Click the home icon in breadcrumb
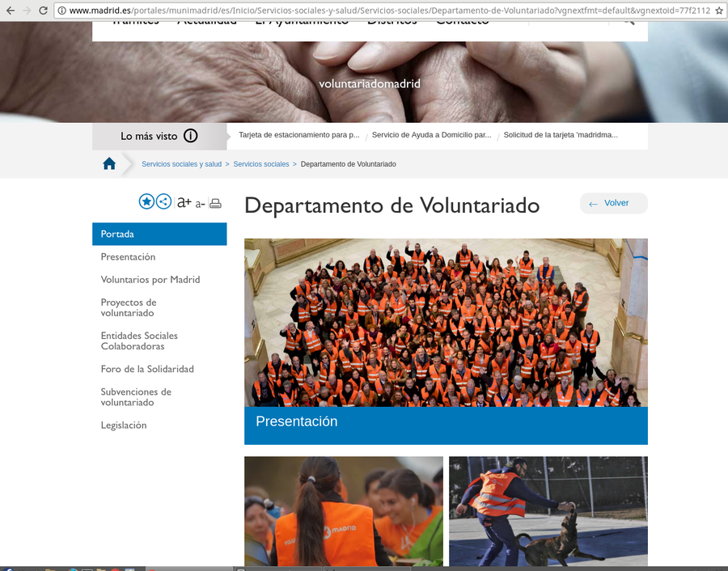The image size is (728, 571). point(109,164)
